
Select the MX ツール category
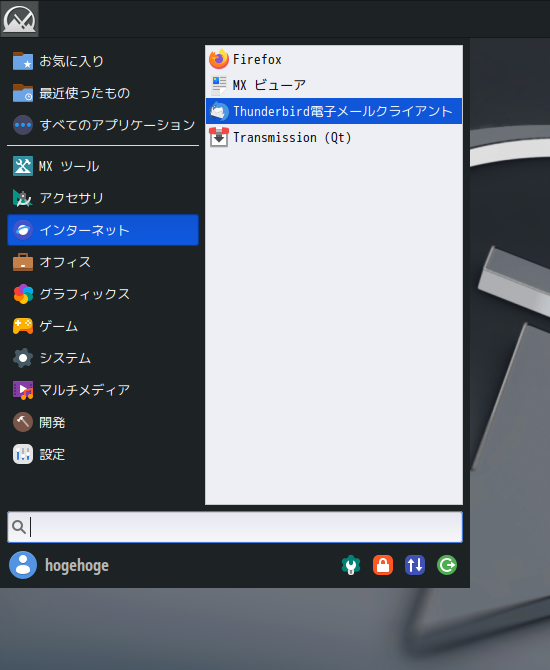[103, 166]
